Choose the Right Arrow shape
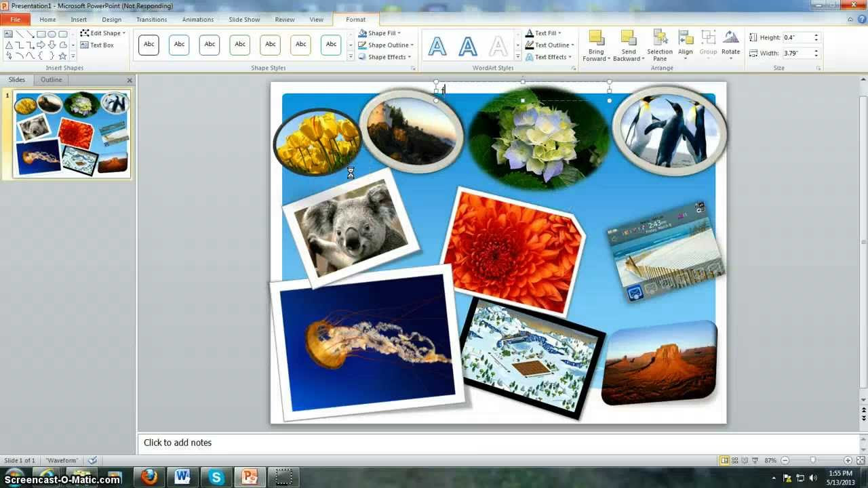The image size is (868, 488). pos(41,45)
